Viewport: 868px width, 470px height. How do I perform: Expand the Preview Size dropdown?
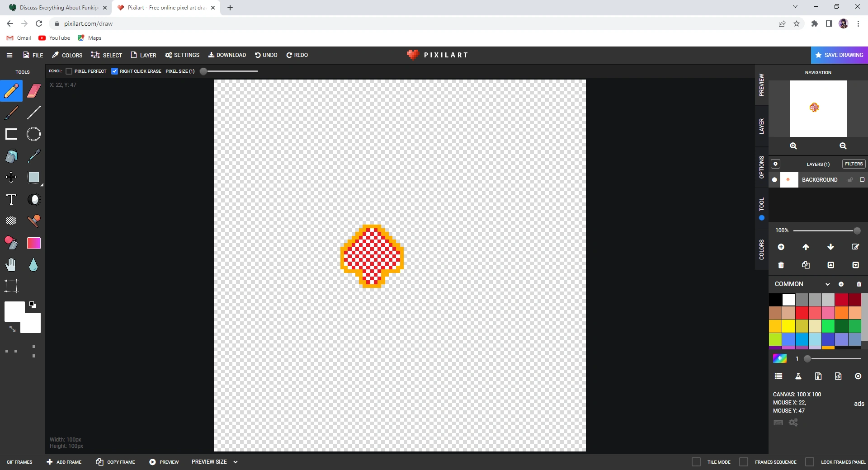point(235,462)
